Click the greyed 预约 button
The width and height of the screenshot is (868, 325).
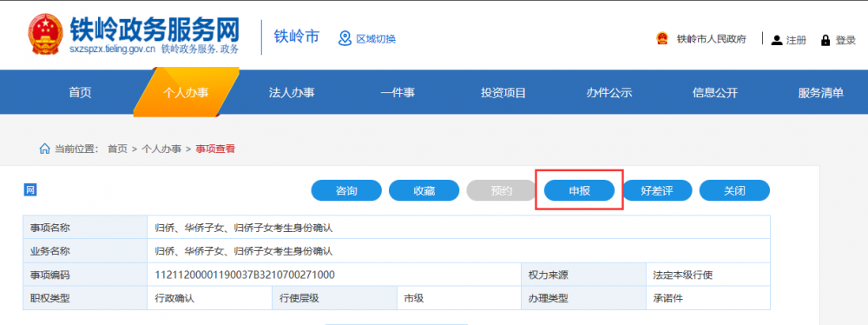click(502, 191)
